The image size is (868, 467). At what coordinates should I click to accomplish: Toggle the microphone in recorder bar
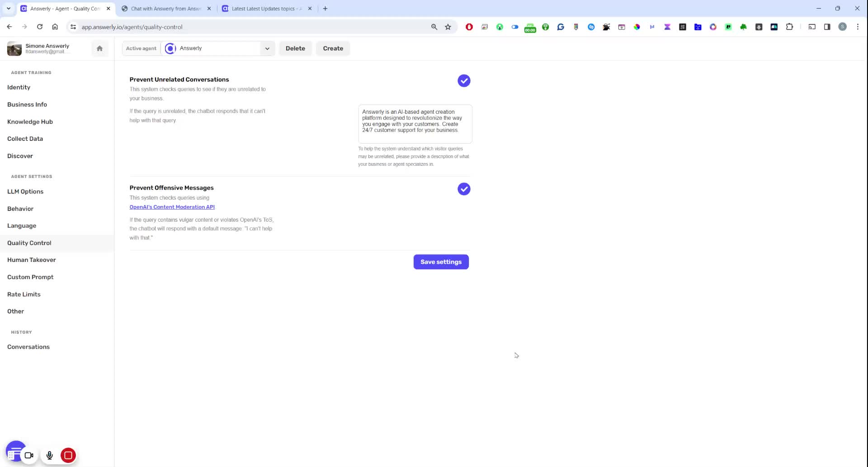(x=50, y=455)
